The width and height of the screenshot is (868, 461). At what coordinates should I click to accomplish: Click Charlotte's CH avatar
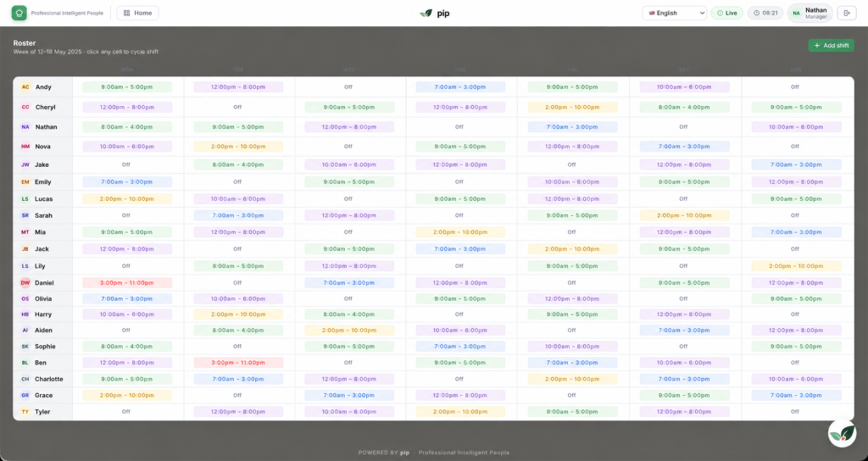[25, 379]
